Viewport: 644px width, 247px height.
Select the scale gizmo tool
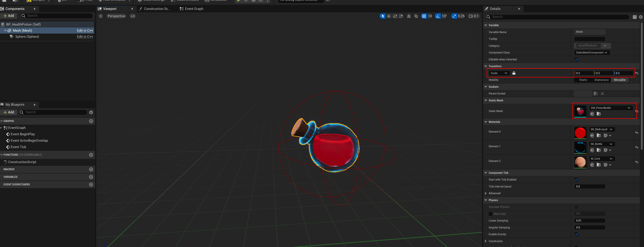tap(401, 16)
